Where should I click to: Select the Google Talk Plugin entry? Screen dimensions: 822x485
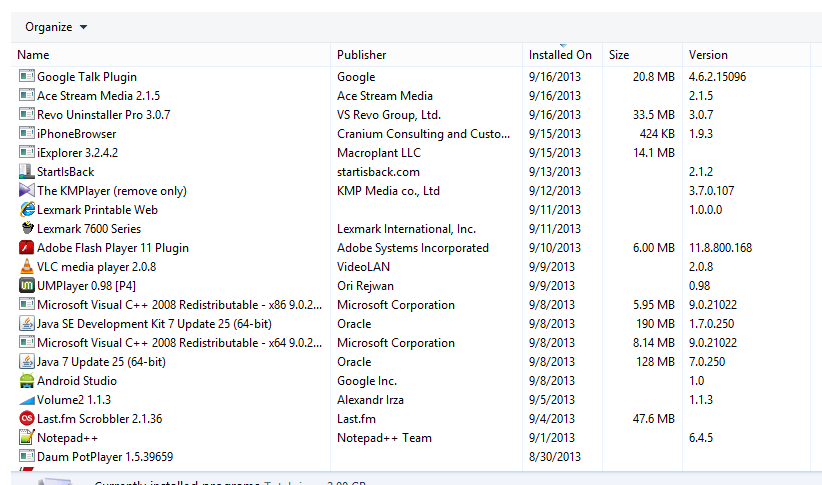click(x=87, y=77)
